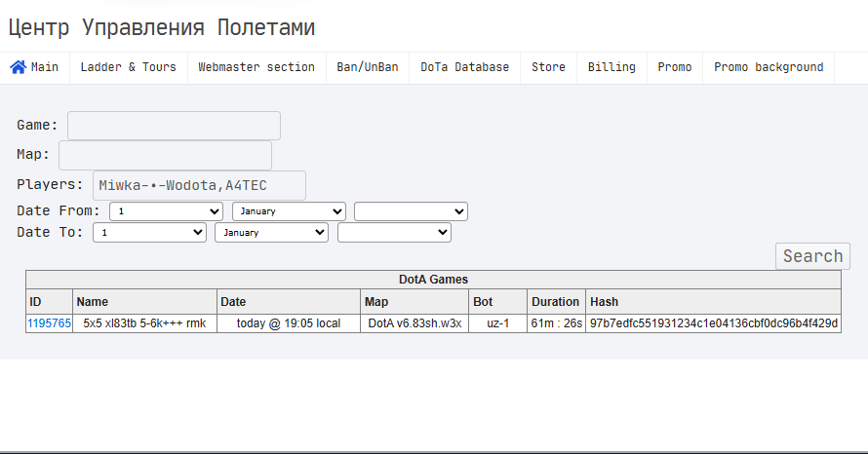Viewport: 868px width, 454px height.
Task: Open Ladder & Tours section
Action: pos(129,67)
